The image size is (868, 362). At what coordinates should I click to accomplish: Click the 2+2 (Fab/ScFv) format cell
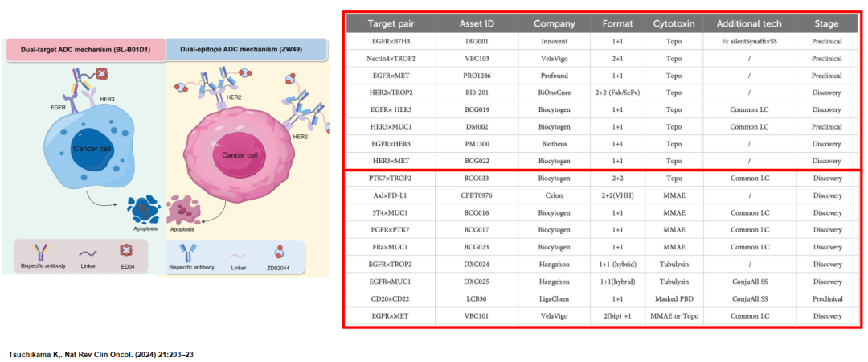617,93
